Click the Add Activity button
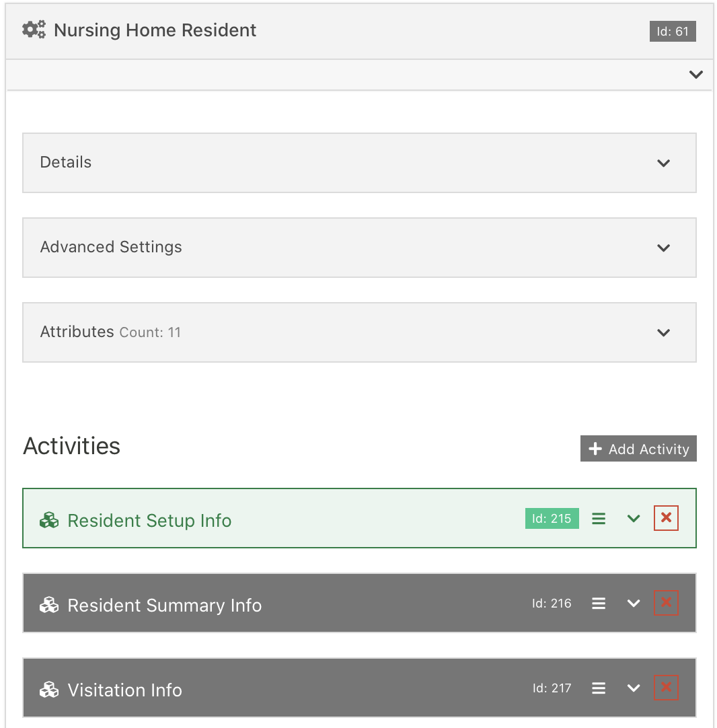Screen dimensions: 717x728 pyautogui.click(x=638, y=449)
